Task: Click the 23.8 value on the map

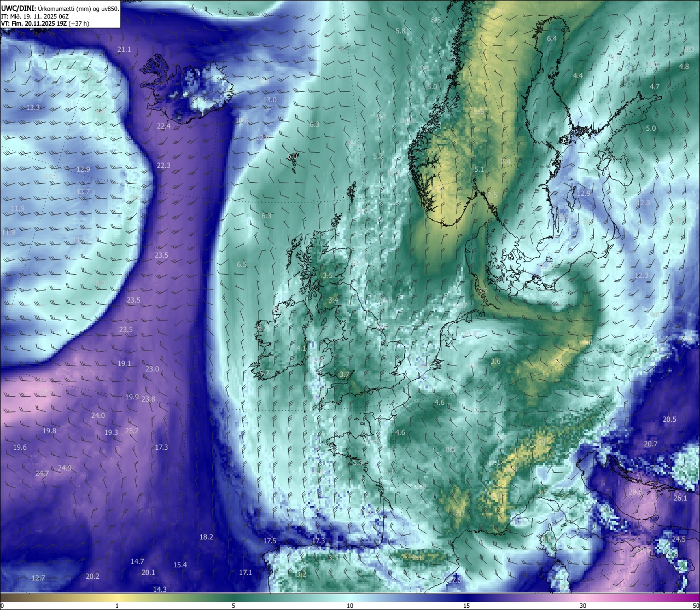Action: 148,399
